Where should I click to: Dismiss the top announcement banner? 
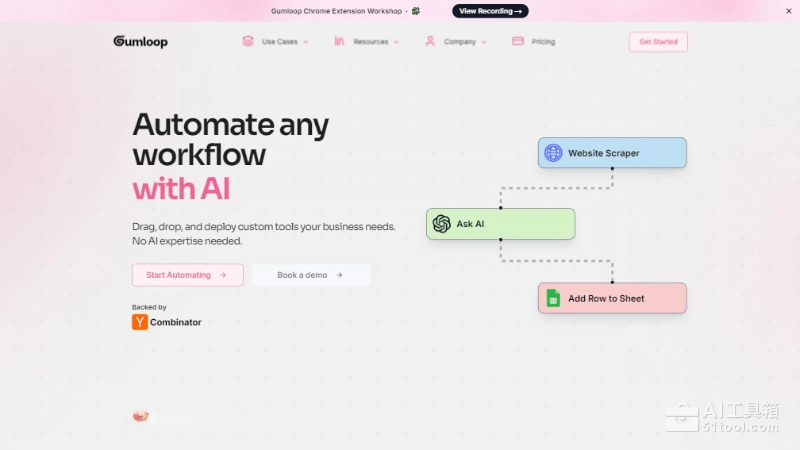(x=788, y=11)
